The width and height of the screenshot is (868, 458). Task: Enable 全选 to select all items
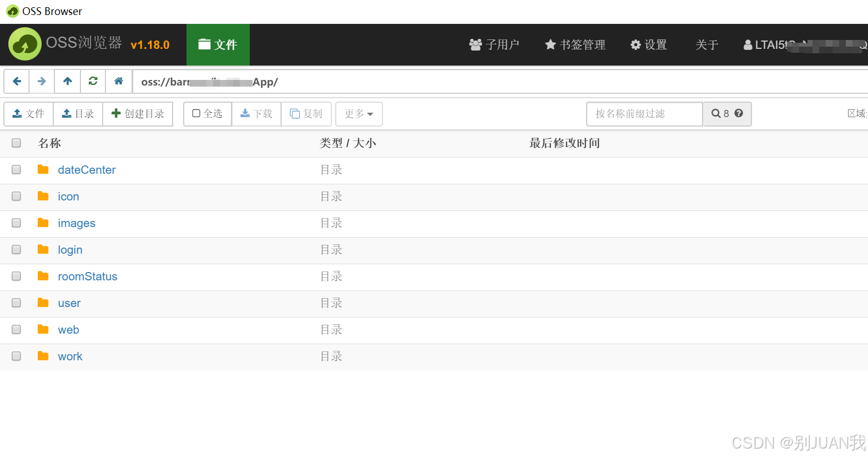[206, 113]
